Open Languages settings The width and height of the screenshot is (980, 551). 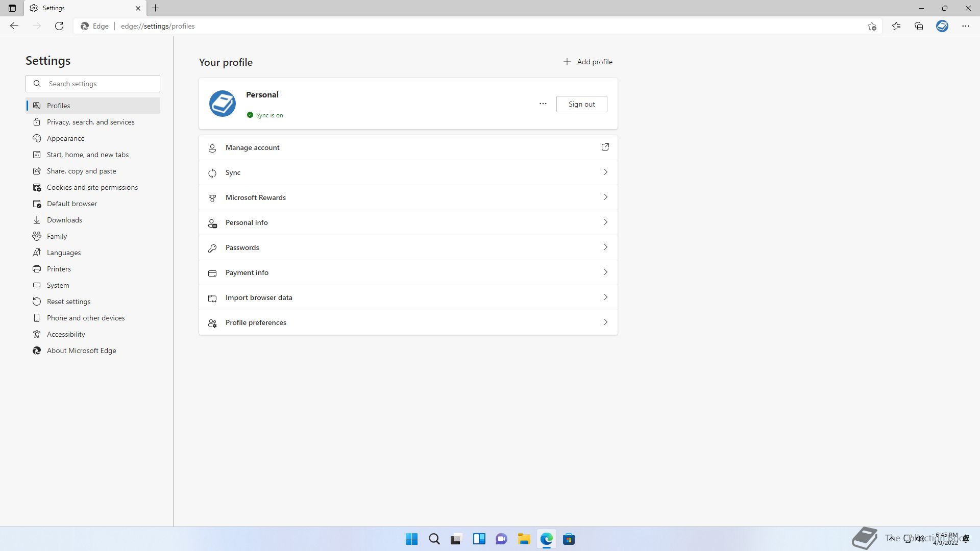pos(93,253)
